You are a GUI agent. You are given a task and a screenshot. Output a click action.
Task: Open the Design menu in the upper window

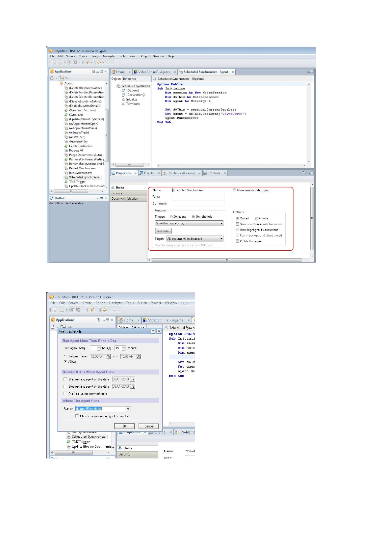[95, 56]
